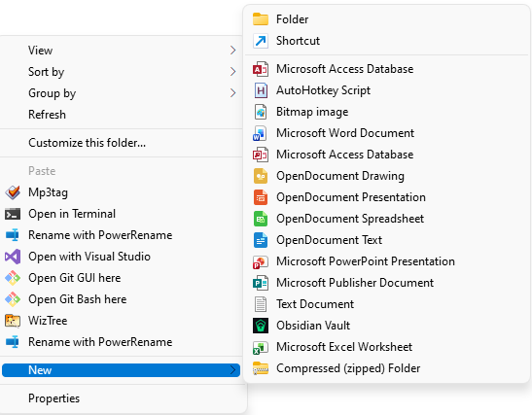Click the PowerPoint Presentation icon
This screenshot has width=532, height=415.
coord(261,261)
